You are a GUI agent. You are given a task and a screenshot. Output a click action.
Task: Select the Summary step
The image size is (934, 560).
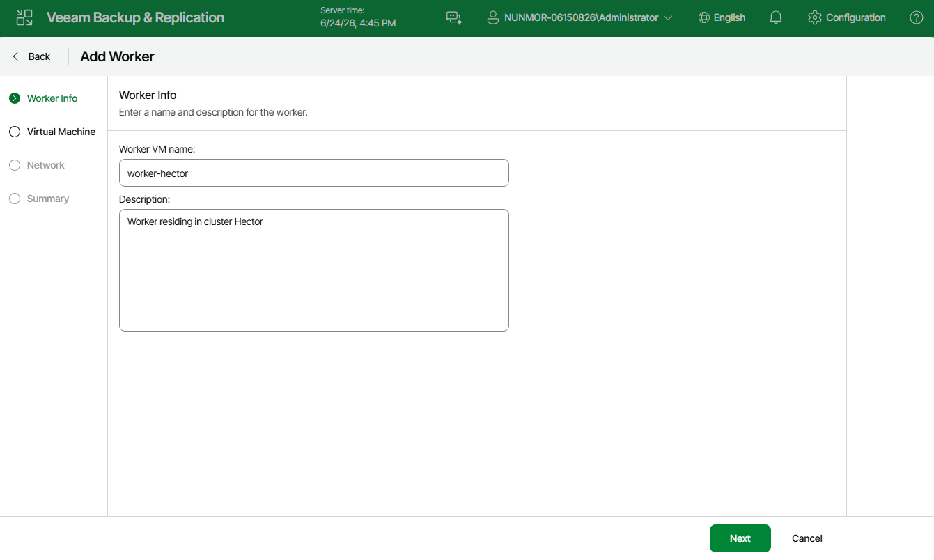coord(39,199)
